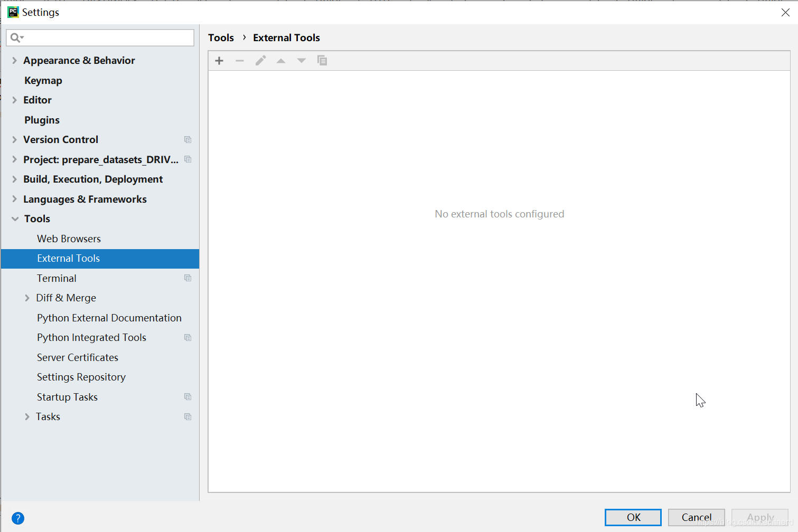
Task: Click the Apply button
Action: coord(761,517)
